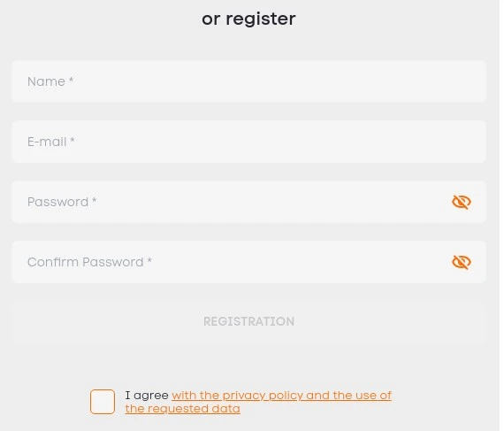
Task: Click the crossed-out eye icon on Confirm Password row
Action: (462, 262)
